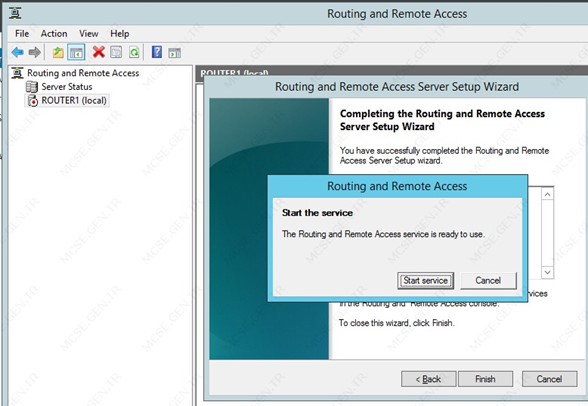Viewport: 588px width, 406px height.
Task: Click the red X Delete icon
Action: click(99, 52)
